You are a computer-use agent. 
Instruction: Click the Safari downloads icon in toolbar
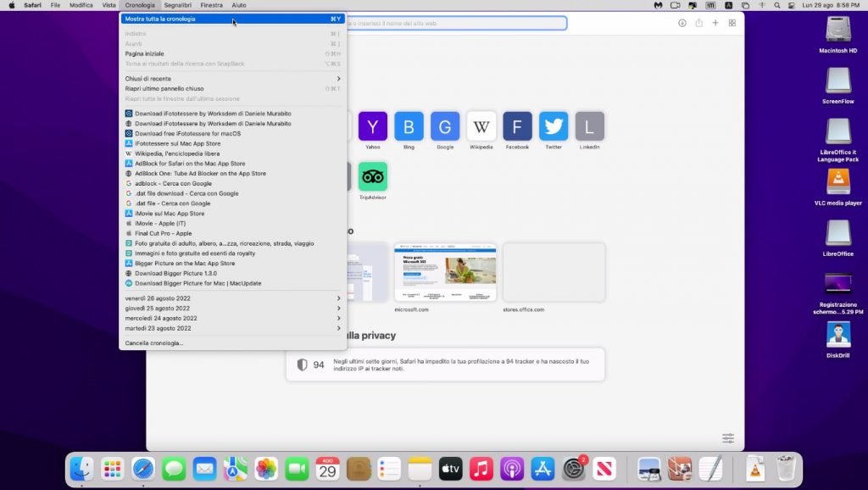682,23
